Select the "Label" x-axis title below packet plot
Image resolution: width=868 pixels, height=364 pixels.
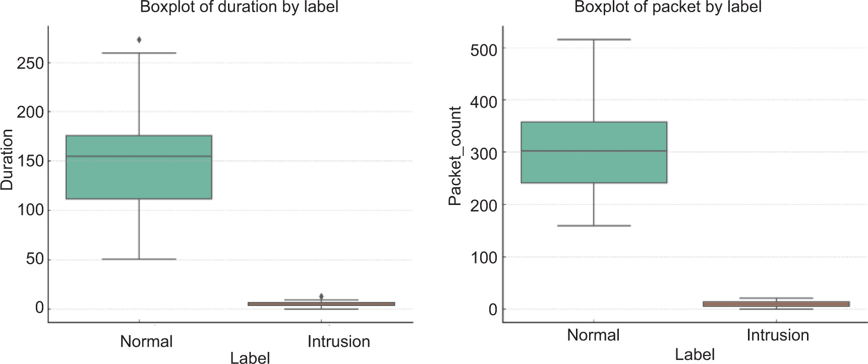click(x=695, y=354)
